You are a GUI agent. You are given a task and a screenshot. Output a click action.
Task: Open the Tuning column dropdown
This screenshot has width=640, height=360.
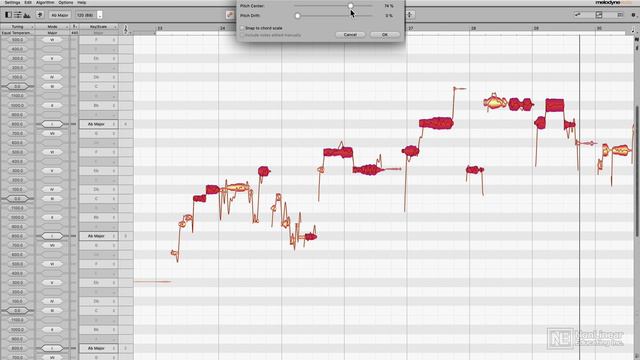18,27
